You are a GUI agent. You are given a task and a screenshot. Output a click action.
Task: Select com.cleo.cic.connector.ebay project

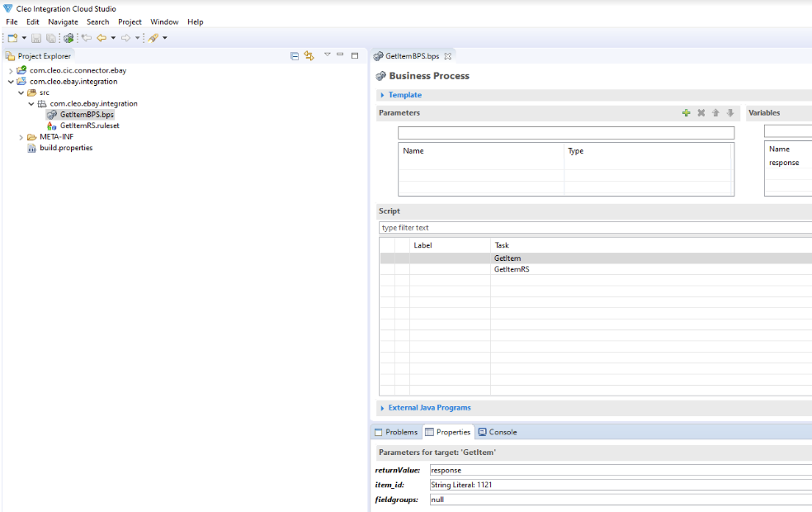[78, 70]
